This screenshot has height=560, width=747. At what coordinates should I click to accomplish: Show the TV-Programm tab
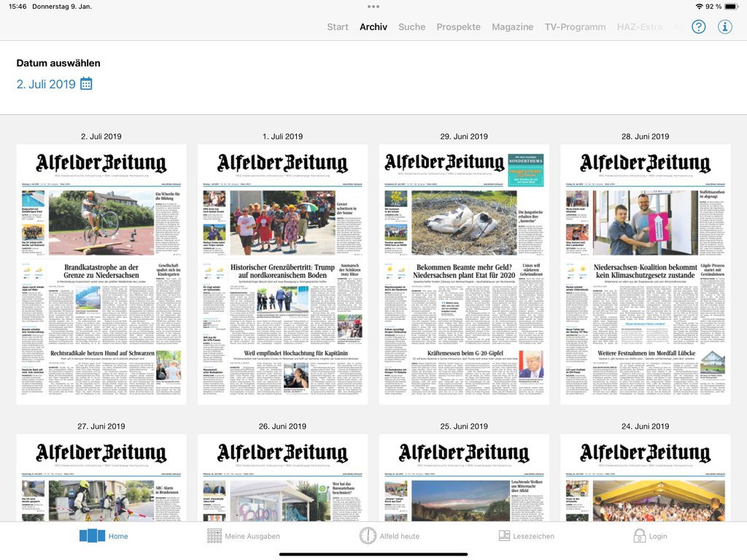coord(575,27)
